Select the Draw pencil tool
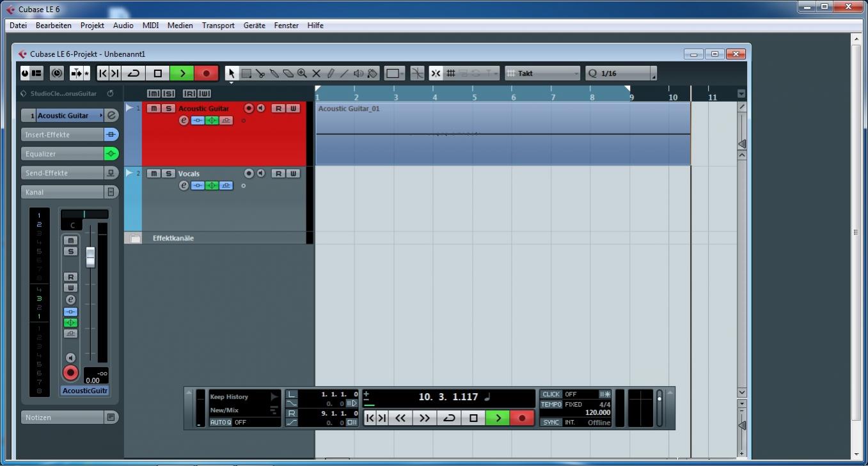 point(330,74)
